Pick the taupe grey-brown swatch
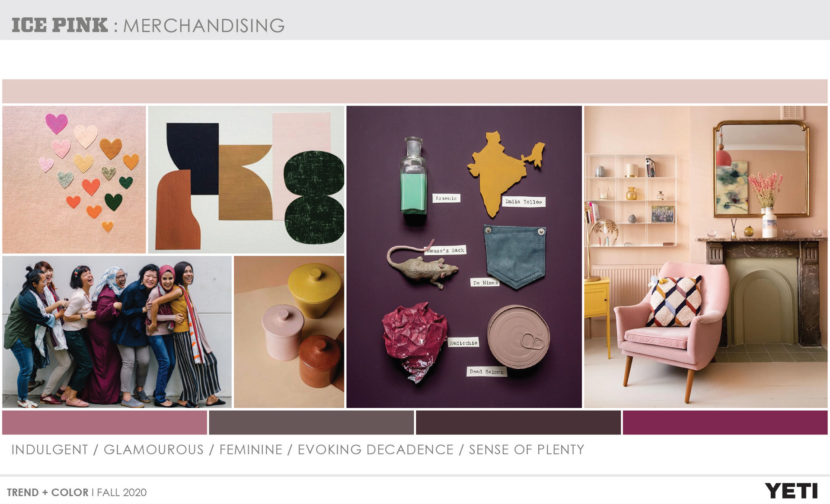 click(x=311, y=422)
